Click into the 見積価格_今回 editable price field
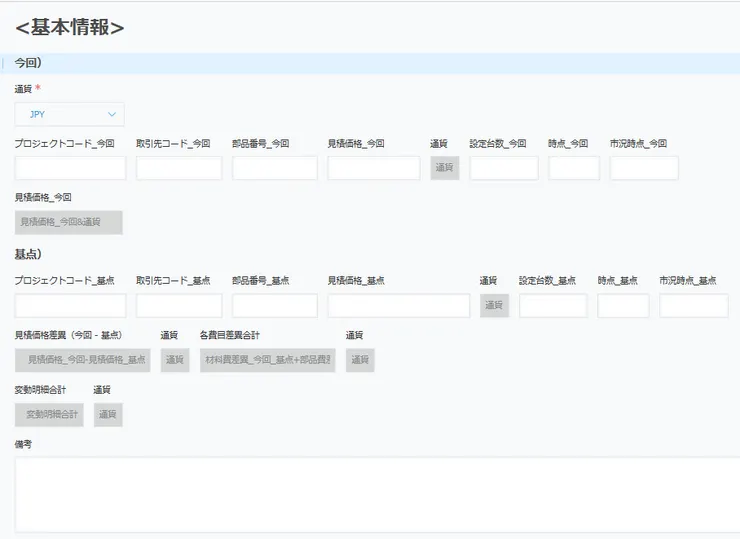740x539 pixels. click(373, 168)
